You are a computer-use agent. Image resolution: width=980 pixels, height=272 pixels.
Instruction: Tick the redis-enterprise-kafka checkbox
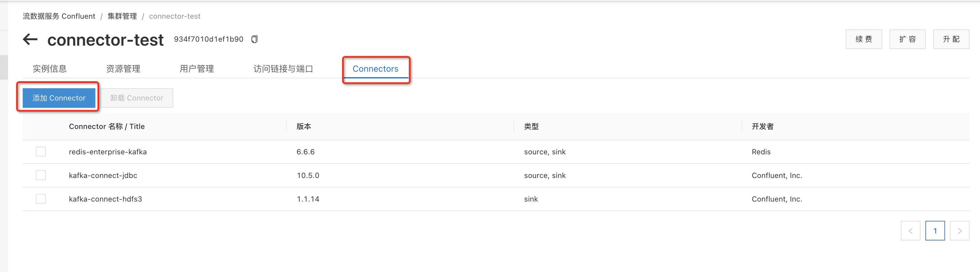41,152
